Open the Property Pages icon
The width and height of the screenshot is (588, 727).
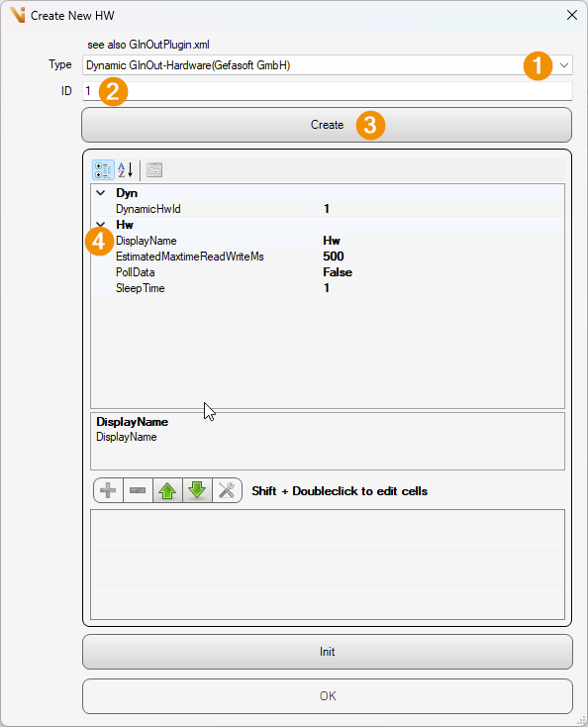pyautogui.click(x=154, y=170)
